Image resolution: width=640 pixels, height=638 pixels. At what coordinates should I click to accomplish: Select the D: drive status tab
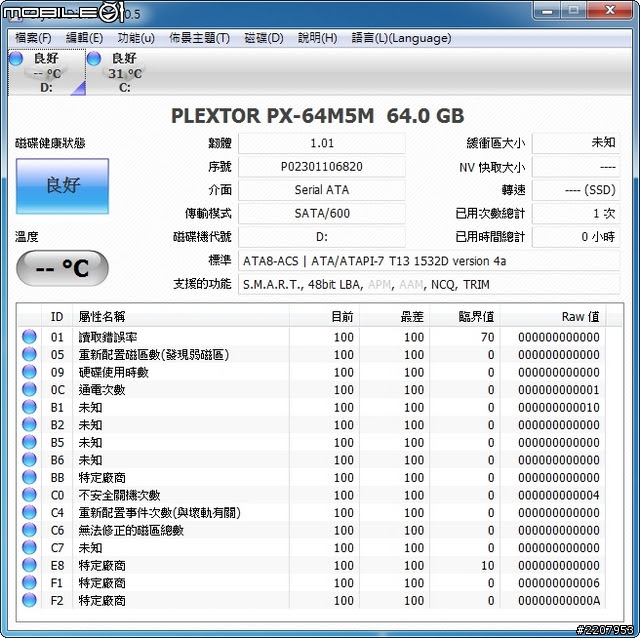[x=47, y=72]
